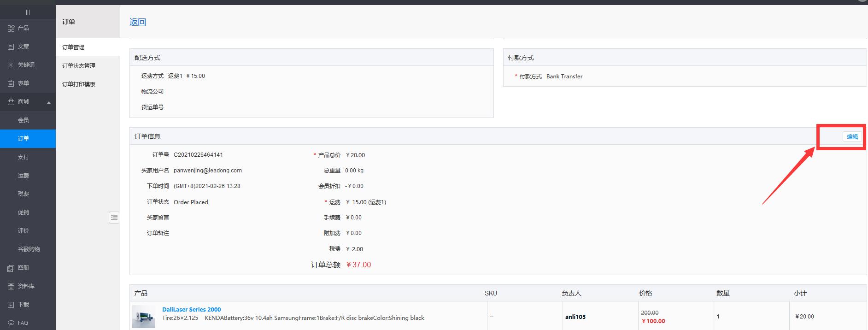Click the 下载 download icon

pos(11,305)
